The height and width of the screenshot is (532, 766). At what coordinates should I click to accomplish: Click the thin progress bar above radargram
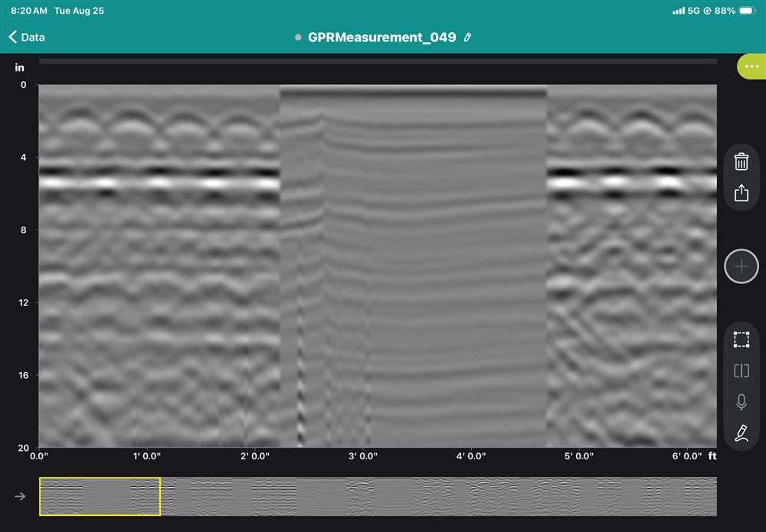click(x=378, y=61)
